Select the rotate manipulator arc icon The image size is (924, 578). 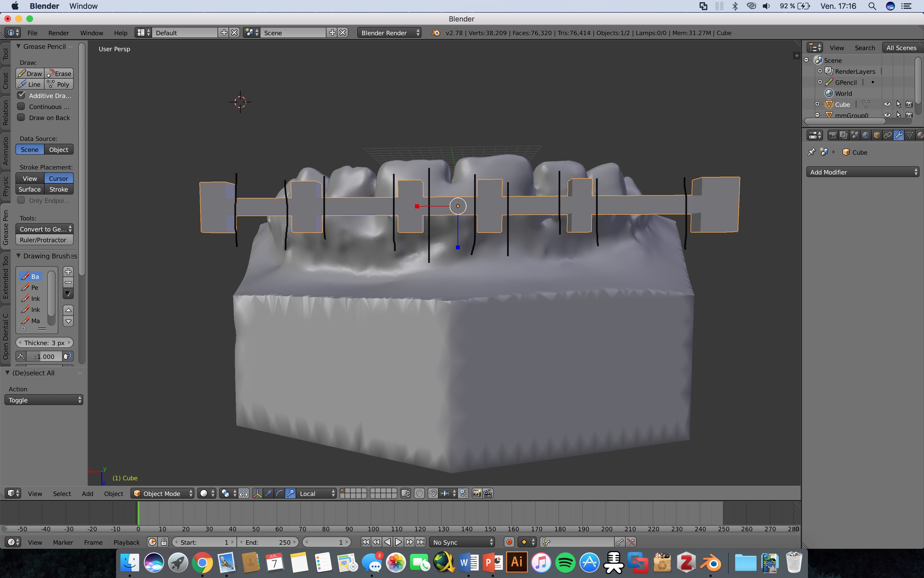279,494
